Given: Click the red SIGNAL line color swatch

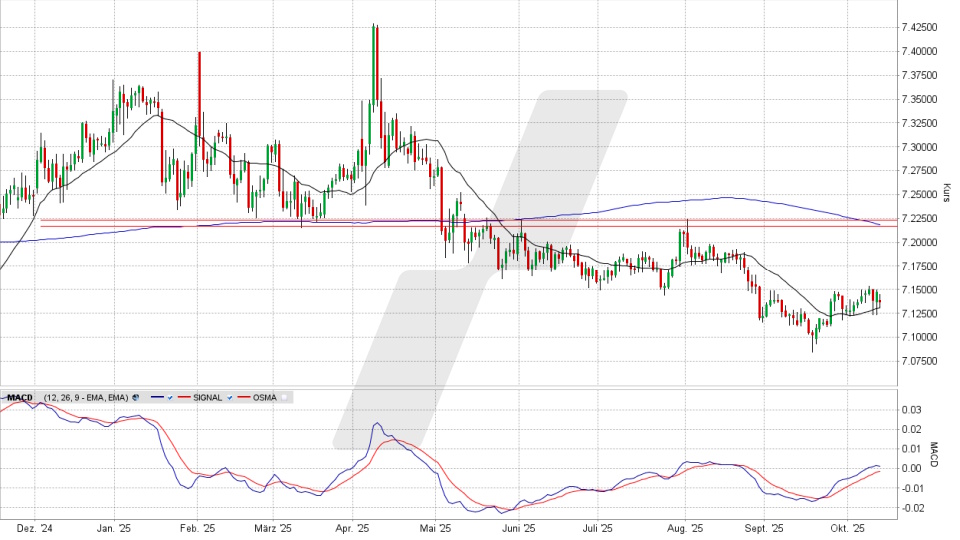Looking at the screenshot, I should click(185, 398).
